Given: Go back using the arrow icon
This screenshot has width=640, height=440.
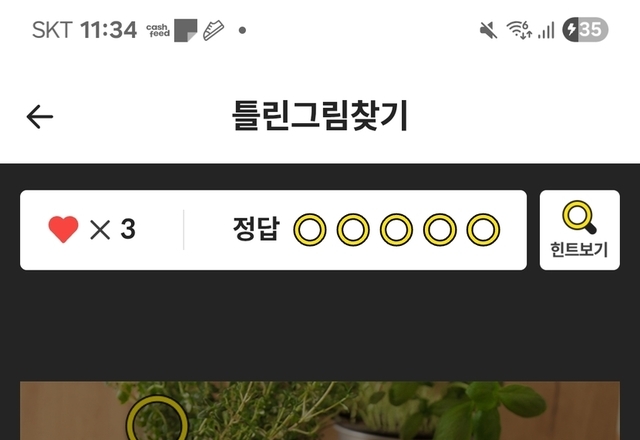Looking at the screenshot, I should point(40,117).
